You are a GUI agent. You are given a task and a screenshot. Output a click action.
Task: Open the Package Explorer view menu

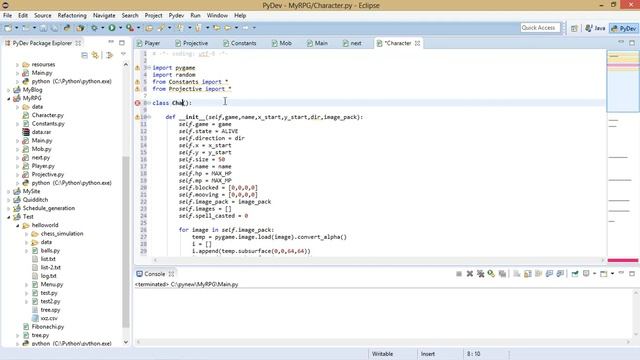[x=123, y=54]
